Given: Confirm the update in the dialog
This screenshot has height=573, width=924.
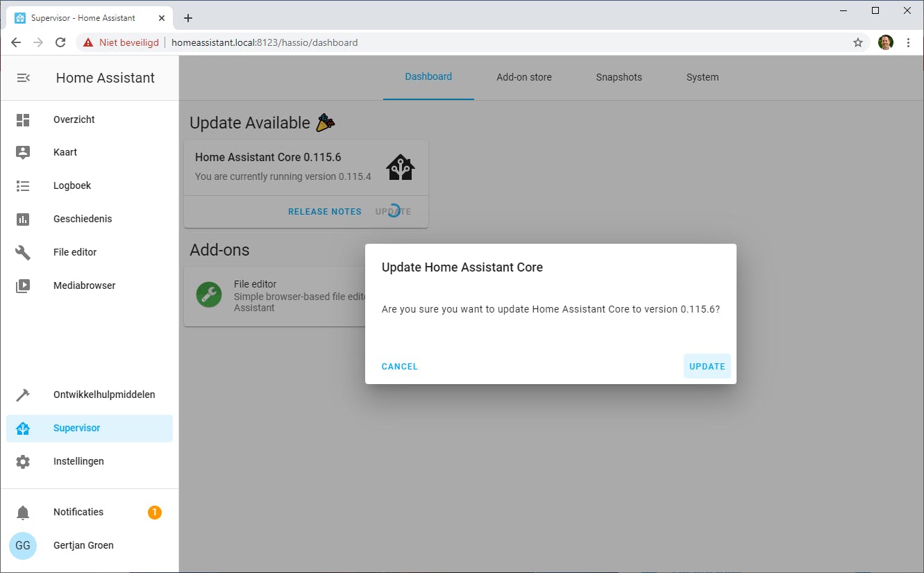Looking at the screenshot, I should click(707, 367).
